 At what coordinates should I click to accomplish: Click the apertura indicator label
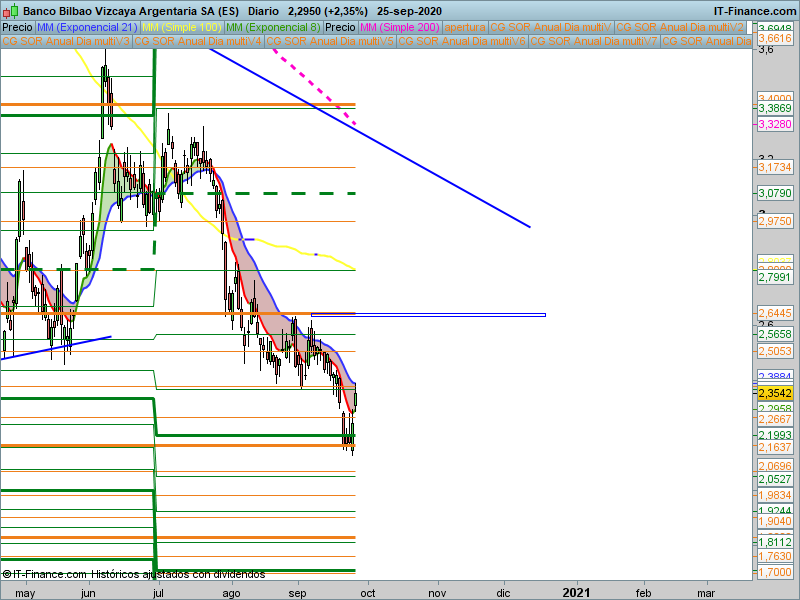tap(465, 27)
